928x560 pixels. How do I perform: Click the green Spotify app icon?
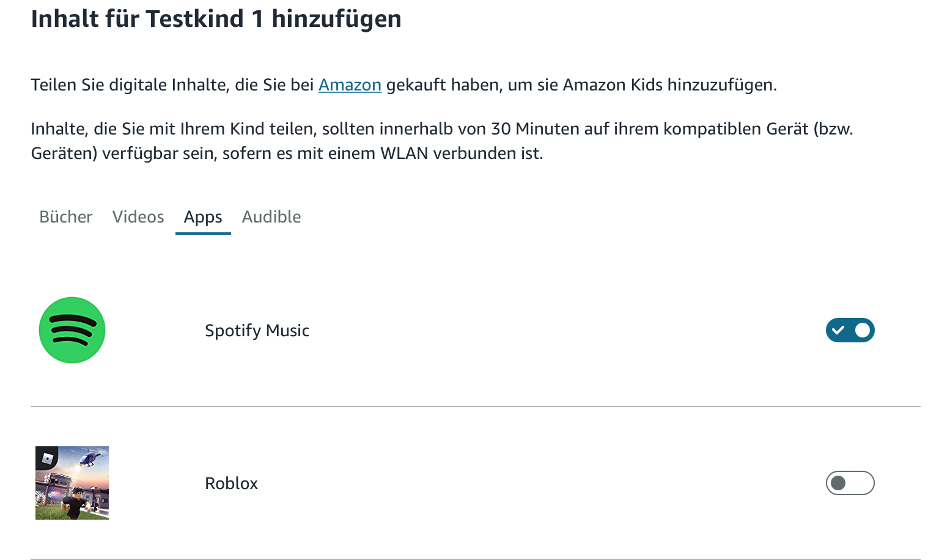[72, 330]
